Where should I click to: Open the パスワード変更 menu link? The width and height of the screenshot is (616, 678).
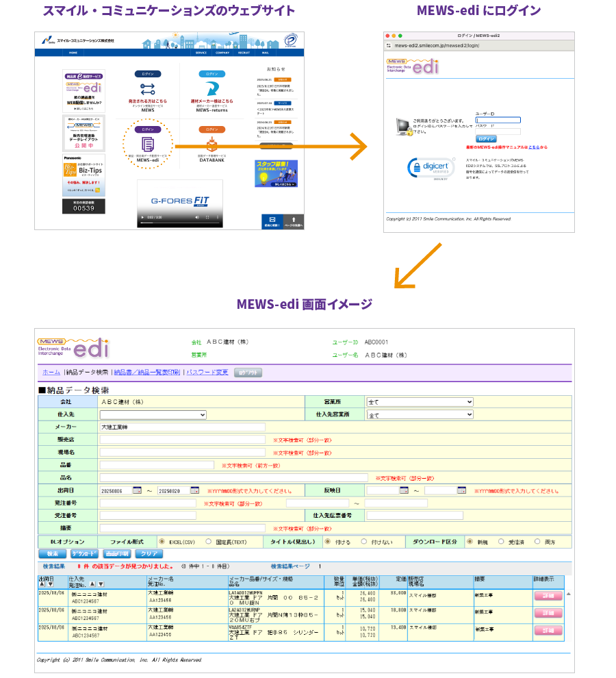coord(207,373)
